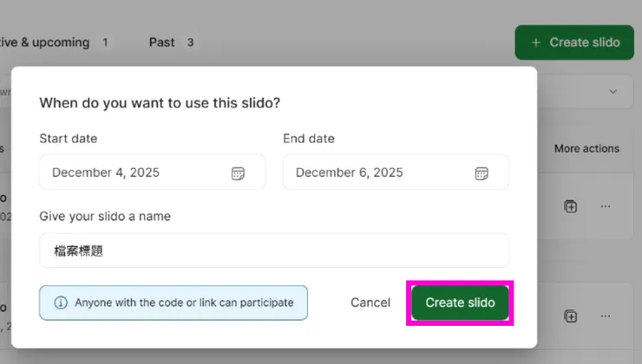Open the End date calendar icon
Viewport: 642px width, 364px height.
tap(481, 173)
